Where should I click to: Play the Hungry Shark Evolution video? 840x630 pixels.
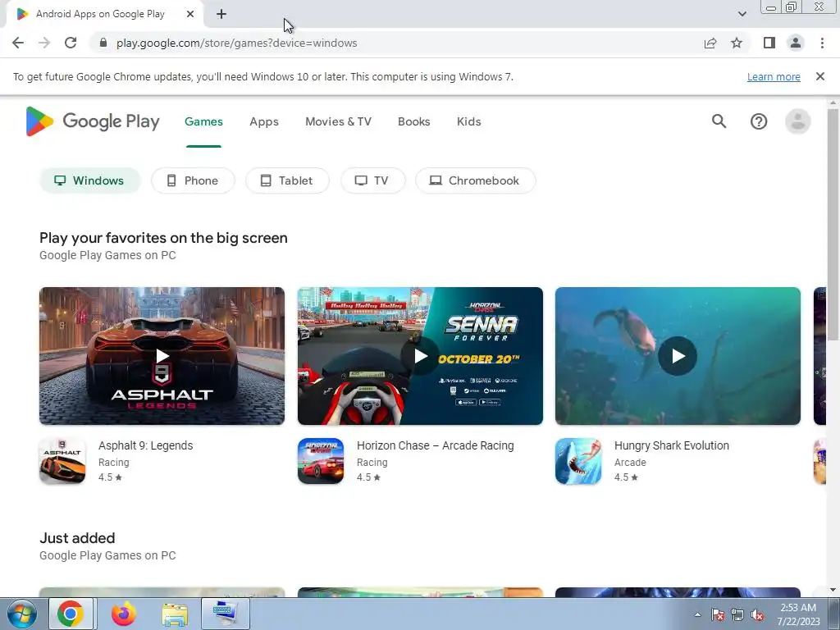click(x=678, y=356)
